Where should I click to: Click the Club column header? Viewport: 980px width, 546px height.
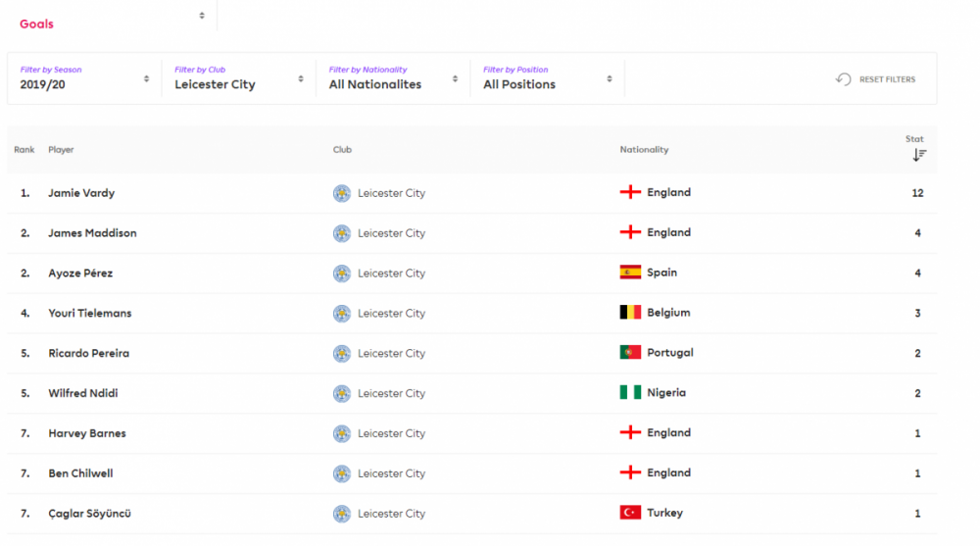pyautogui.click(x=342, y=149)
